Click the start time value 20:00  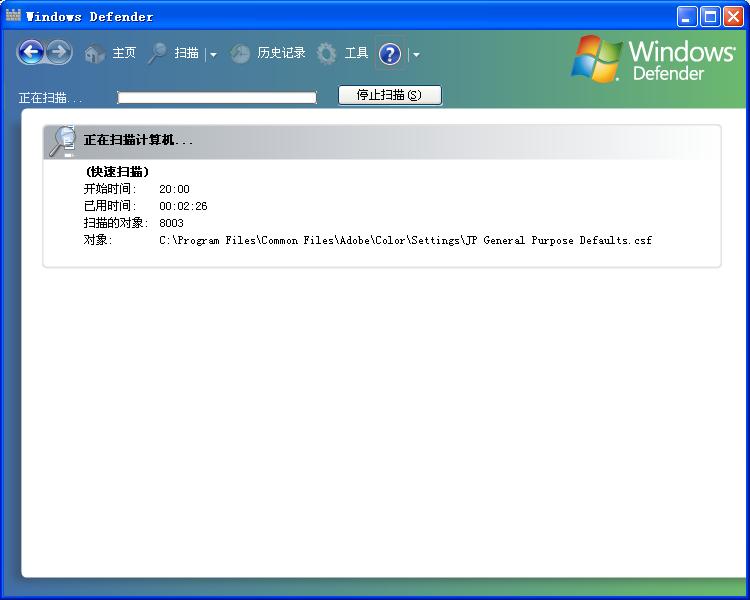tap(174, 189)
